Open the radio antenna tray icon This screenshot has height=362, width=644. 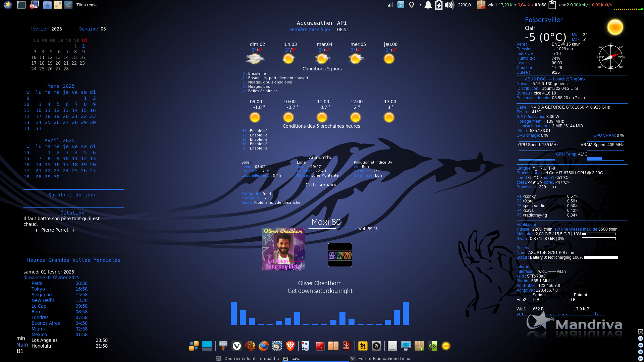pos(401,5)
